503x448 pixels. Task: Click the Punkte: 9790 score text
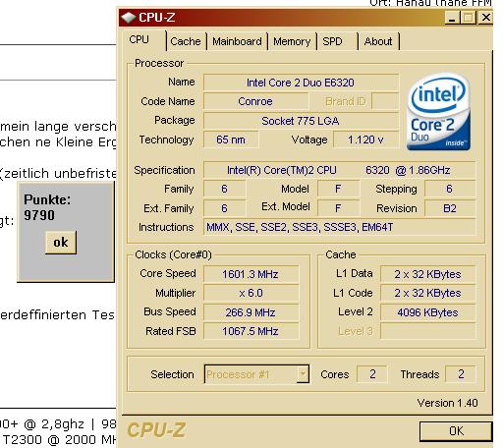(x=47, y=207)
